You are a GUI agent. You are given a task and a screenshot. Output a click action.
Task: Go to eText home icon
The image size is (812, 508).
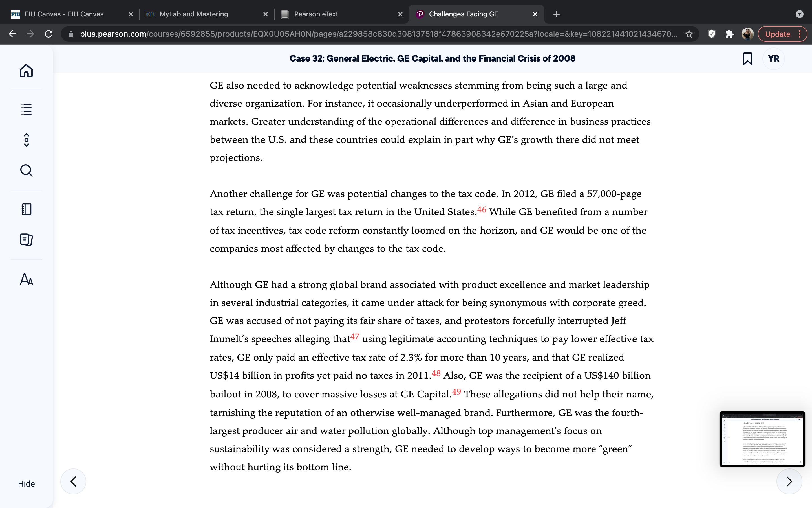click(x=26, y=71)
